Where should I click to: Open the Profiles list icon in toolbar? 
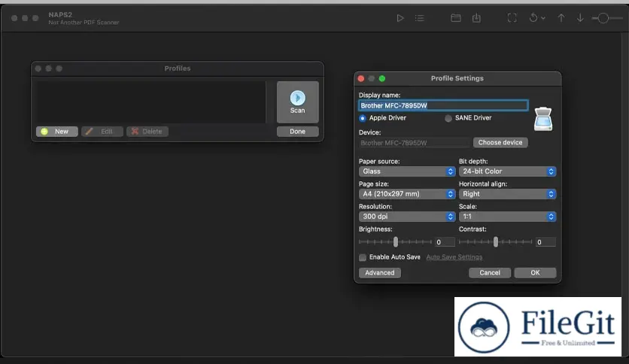(420, 18)
